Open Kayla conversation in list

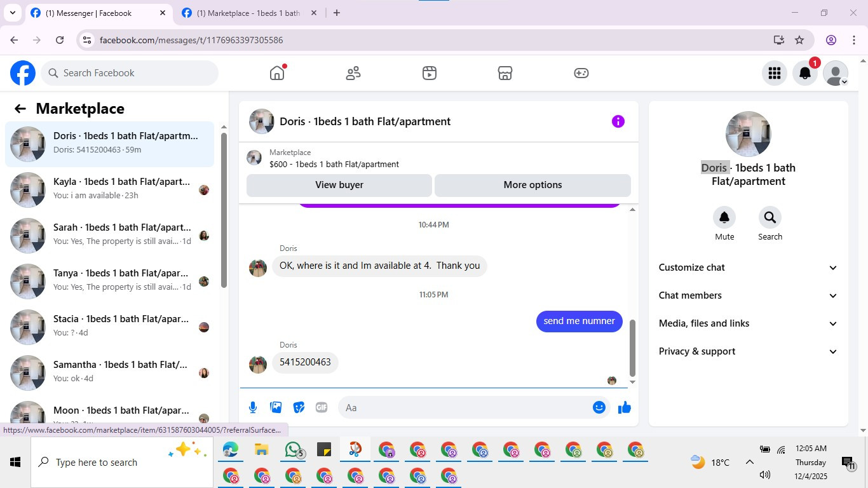pyautogui.click(x=110, y=190)
